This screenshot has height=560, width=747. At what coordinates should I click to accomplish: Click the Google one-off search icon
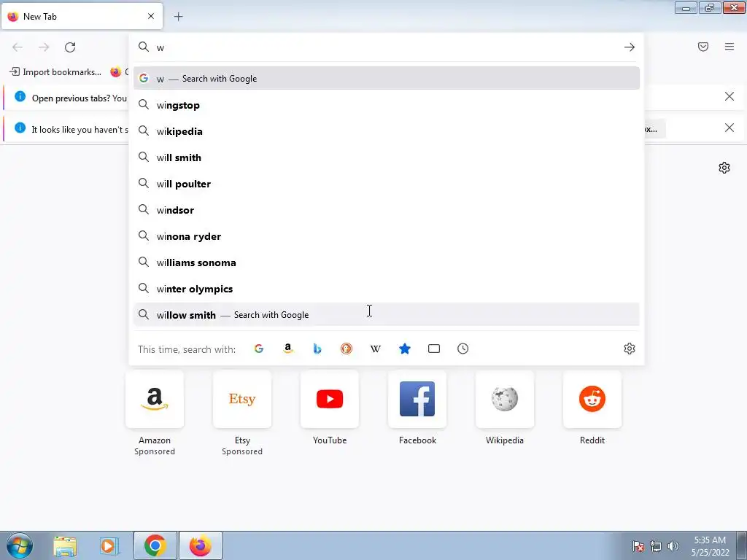[259, 349]
